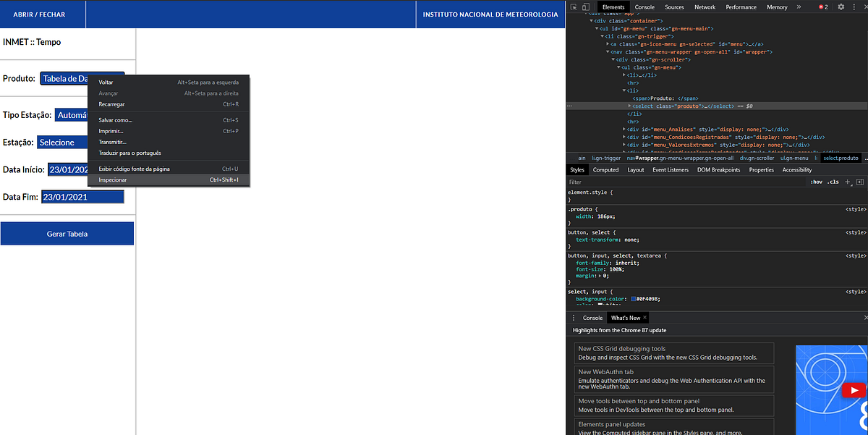The width and height of the screenshot is (868, 435).
Task: Click li.gn-trigger in the breadcrumb bar
Action: click(606, 158)
